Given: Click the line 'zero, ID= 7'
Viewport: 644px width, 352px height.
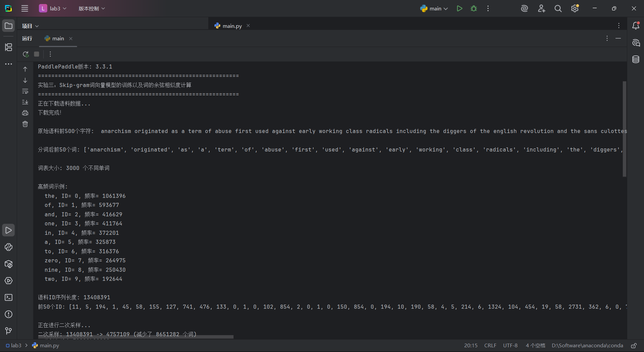Looking at the screenshot, I should point(85,260).
